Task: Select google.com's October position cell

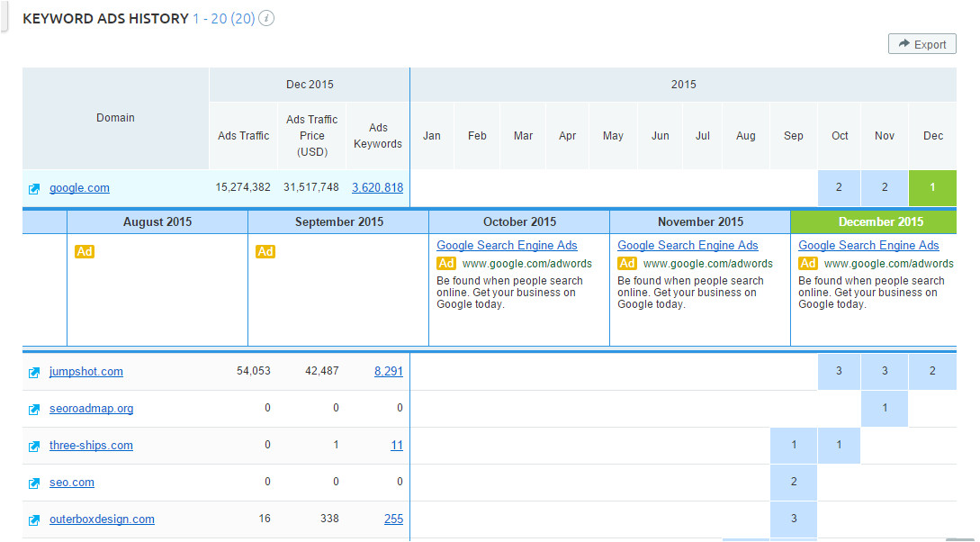Action: click(x=839, y=188)
